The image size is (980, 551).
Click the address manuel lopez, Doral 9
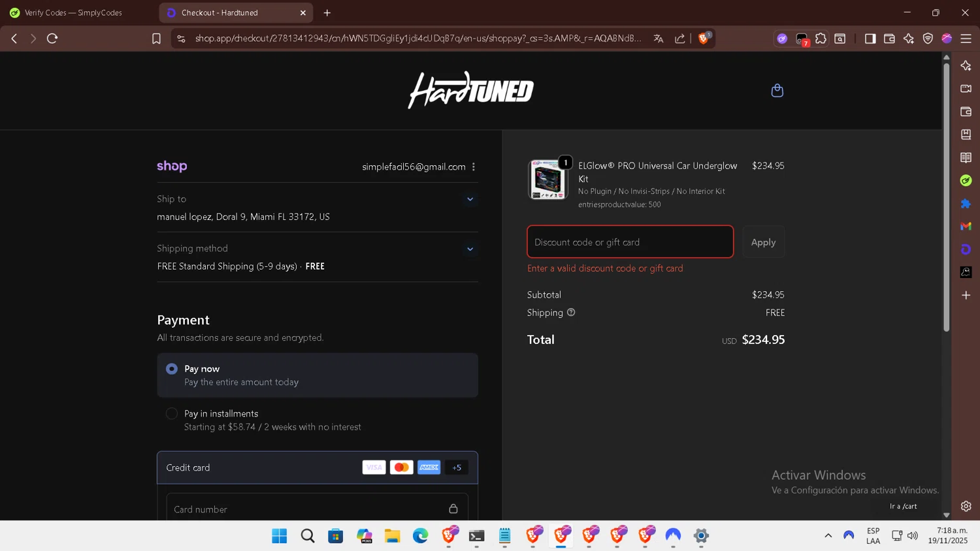243,217
